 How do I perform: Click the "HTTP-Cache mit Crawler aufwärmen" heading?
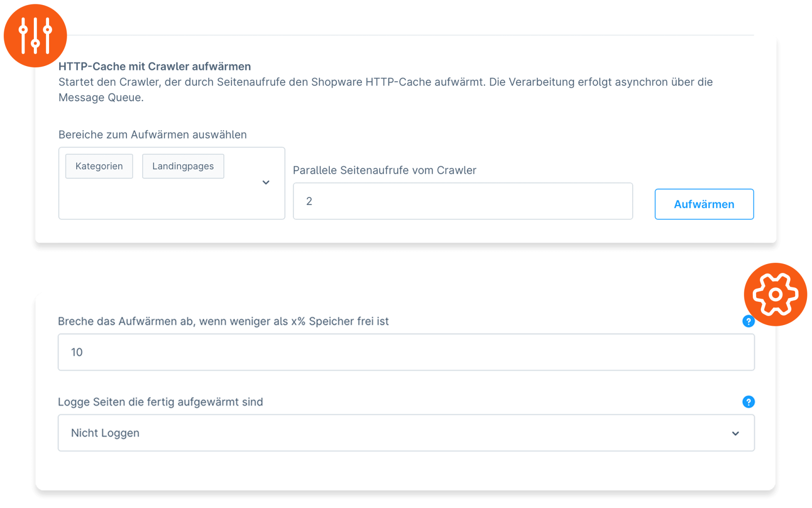click(x=154, y=66)
